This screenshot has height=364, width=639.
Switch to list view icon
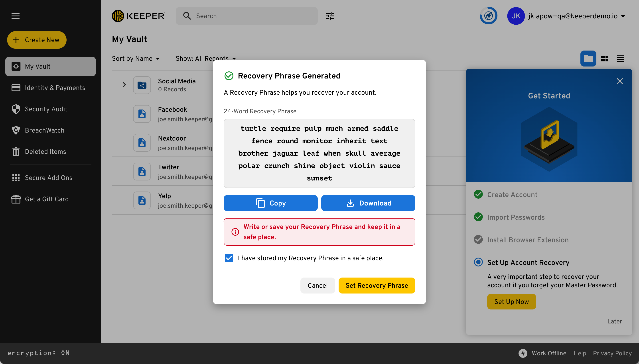tap(620, 59)
